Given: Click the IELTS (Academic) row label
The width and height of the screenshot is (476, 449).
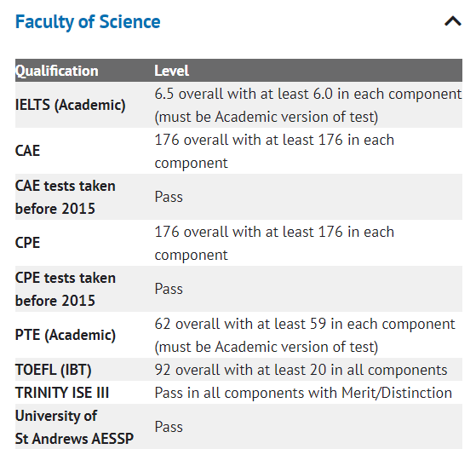Looking at the screenshot, I should tap(70, 105).
